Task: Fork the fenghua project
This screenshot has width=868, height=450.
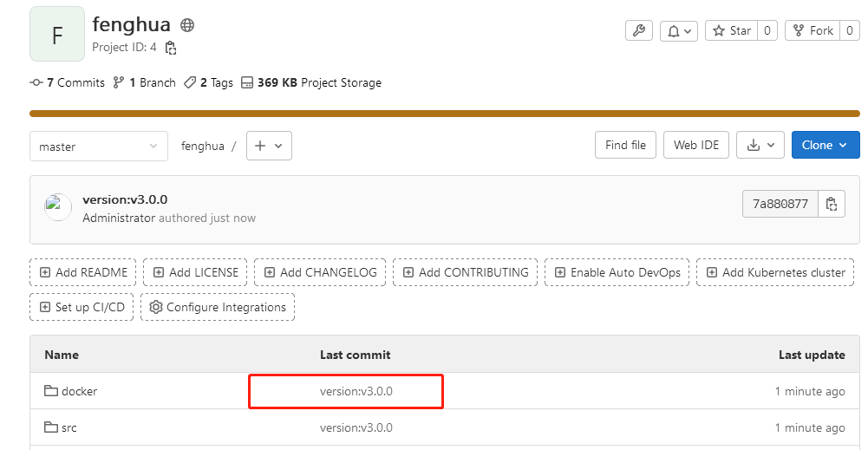Action: [x=812, y=31]
